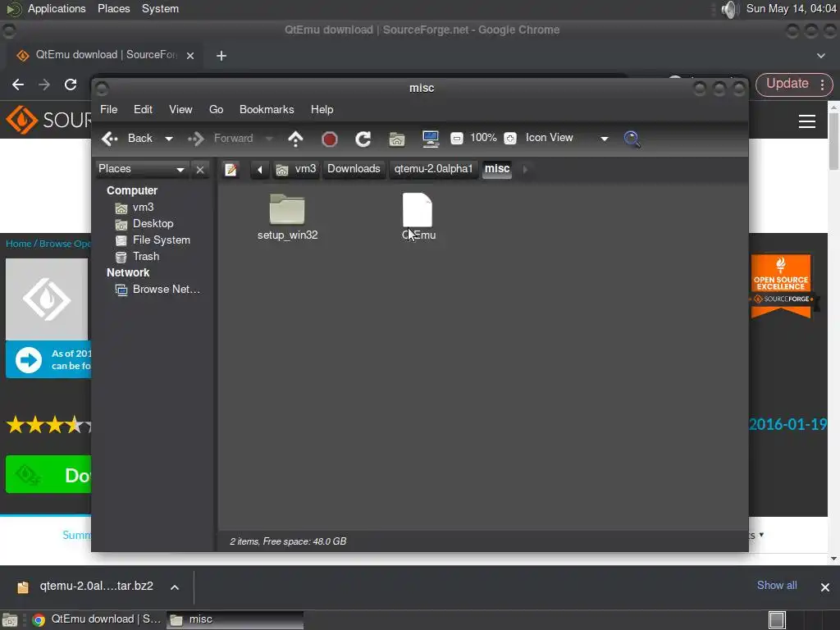The height and width of the screenshot is (630, 840).
Task: Switch to misc window in taskbar
Action: tap(235, 619)
